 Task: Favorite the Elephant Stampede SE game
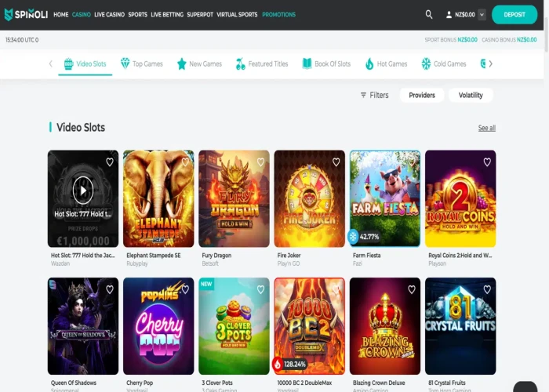tap(185, 162)
